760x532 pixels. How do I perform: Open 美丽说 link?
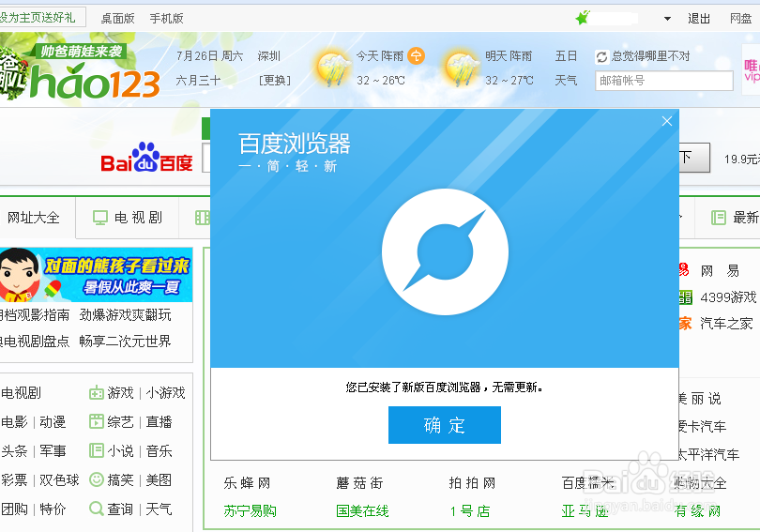699,399
